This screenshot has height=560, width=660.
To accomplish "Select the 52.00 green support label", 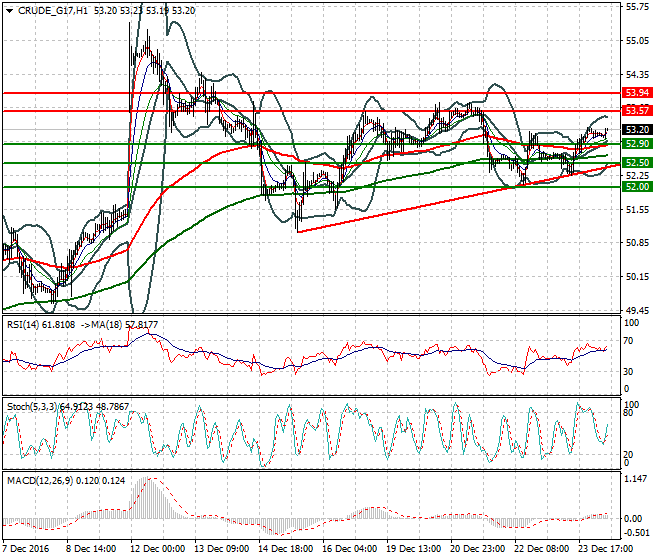I will pos(637,187).
